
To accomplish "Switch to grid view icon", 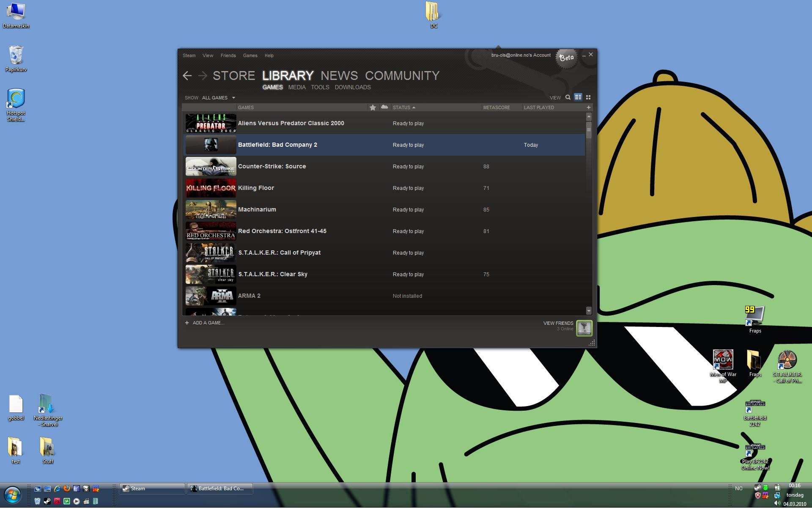I will 588,97.
